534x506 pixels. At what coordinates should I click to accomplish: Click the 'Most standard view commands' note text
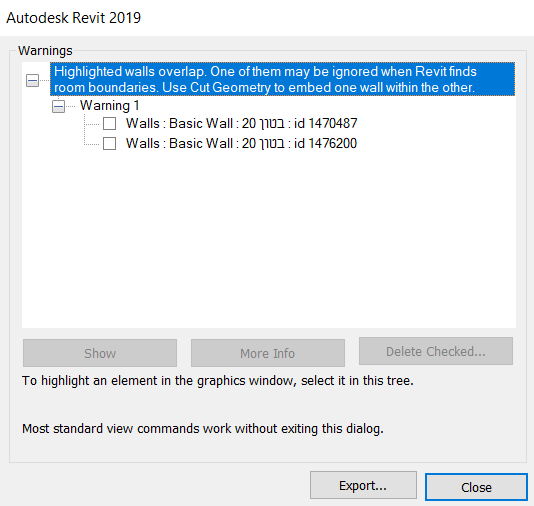(203, 428)
